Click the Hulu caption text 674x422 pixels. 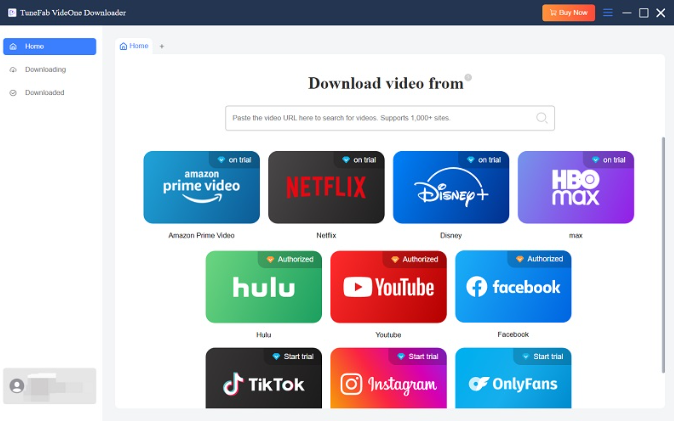point(263,335)
